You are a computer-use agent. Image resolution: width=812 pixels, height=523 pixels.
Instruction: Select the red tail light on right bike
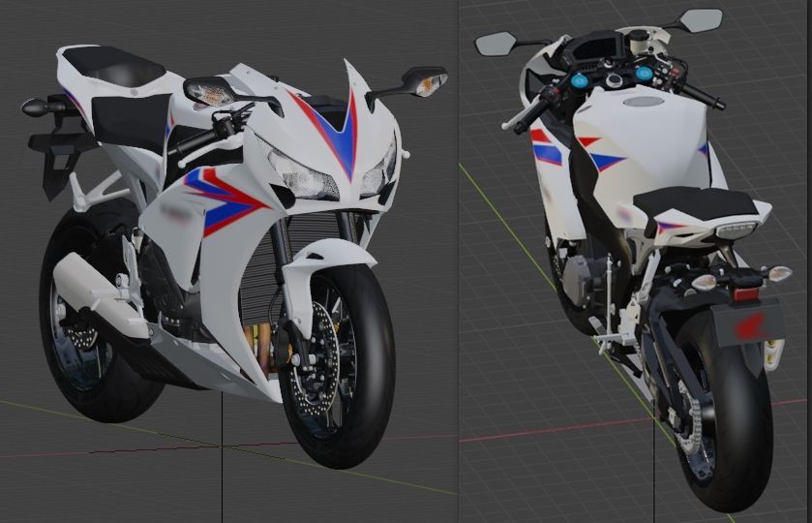point(744,295)
